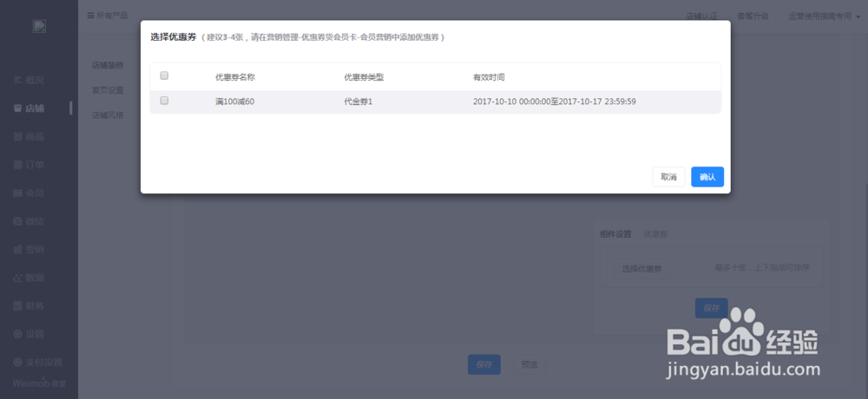Screen dimensions: 868x399
Task: Click the validity period 2017-10-10 to 2017-10-17
Action: pos(554,101)
